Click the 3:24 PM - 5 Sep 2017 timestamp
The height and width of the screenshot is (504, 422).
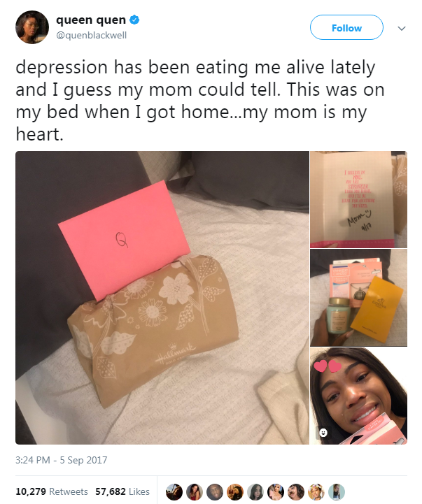(61, 460)
